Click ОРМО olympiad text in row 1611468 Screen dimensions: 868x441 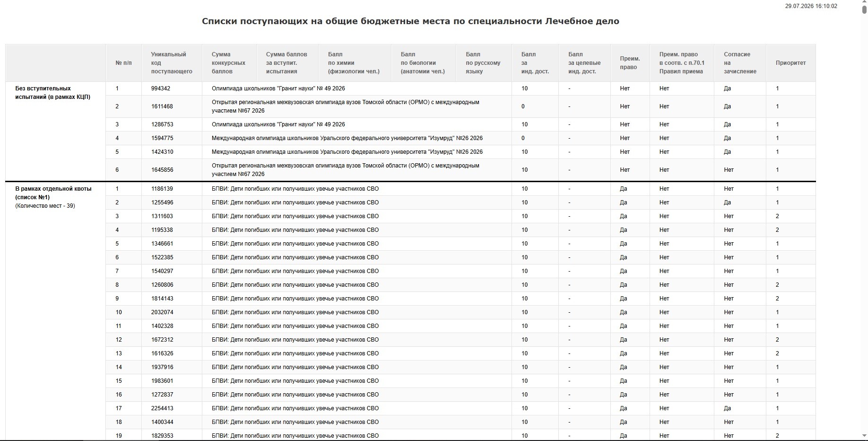click(346, 106)
